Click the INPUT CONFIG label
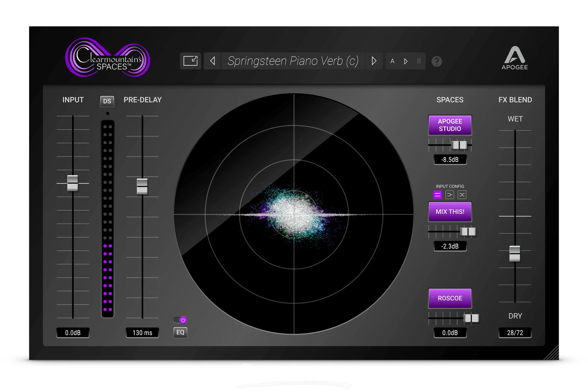Screen dimensions: 588x392 click(450, 186)
